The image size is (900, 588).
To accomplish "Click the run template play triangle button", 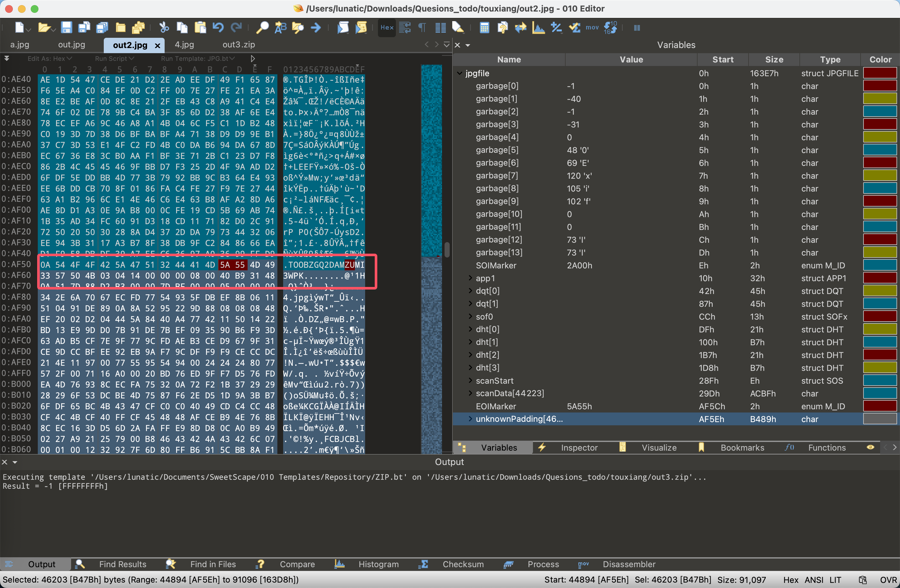I will click(253, 59).
